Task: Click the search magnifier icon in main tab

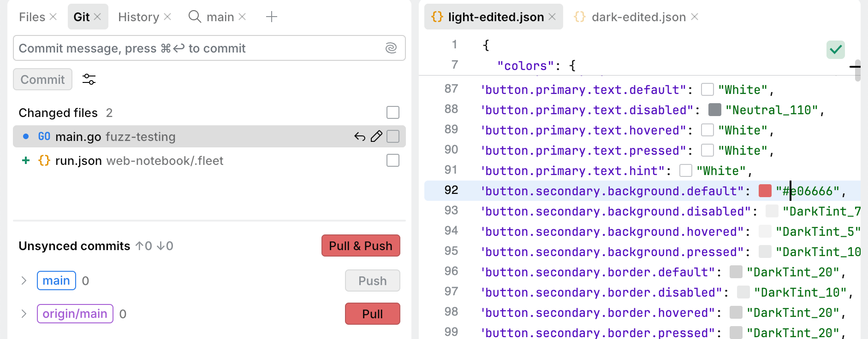Action: [x=195, y=17]
